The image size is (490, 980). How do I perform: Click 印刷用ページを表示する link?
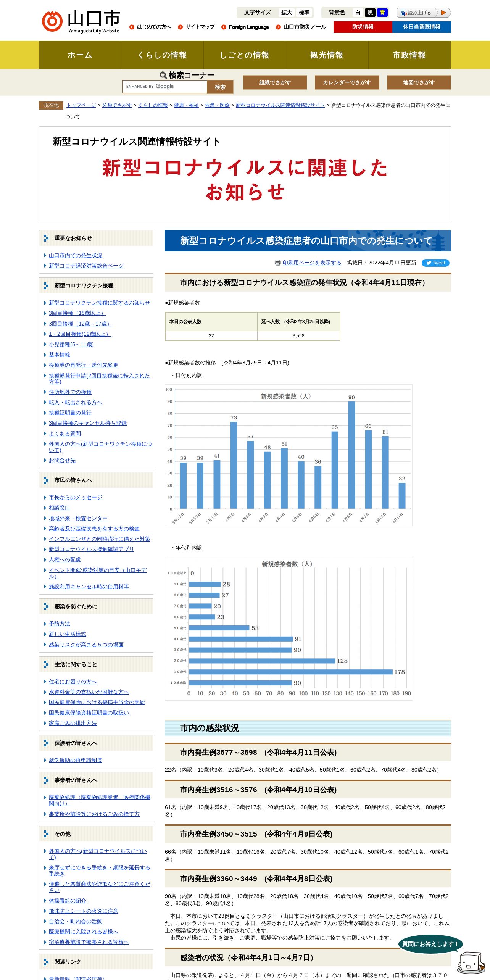tap(312, 263)
